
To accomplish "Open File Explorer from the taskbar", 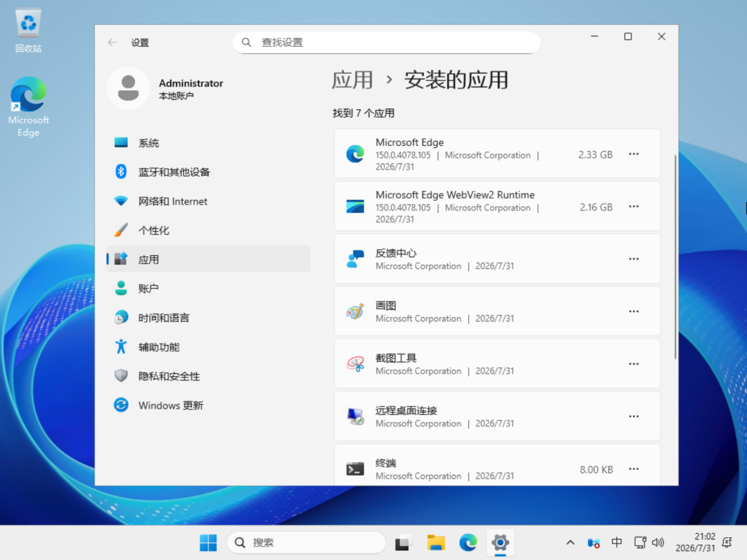I will pos(436,543).
